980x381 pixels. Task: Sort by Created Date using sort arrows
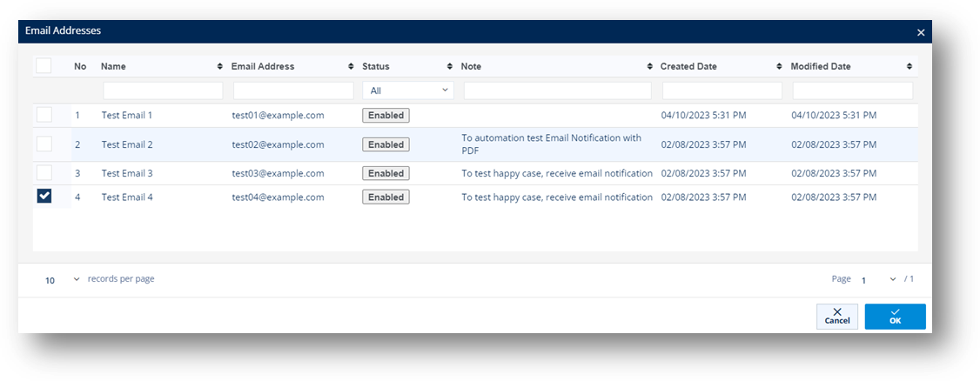pyautogui.click(x=779, y=67)
